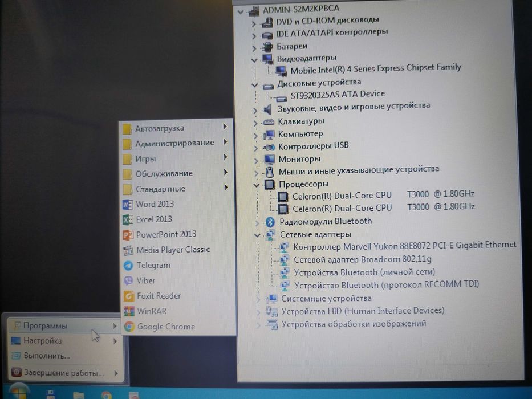Expand the DVD и CD-ROM дисководы node
This screenshot has width=532, height=399.
(x=254, y=24)
